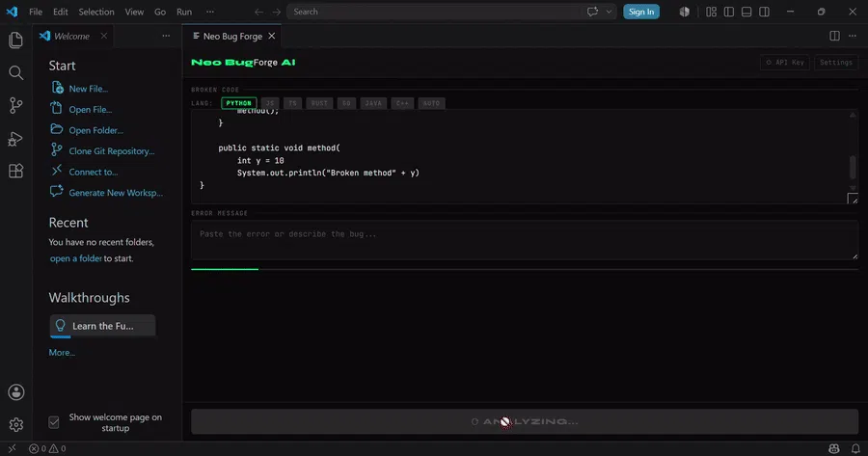Open the File menu
The height and width of the screenshot is (456, 868).
click(36, 12)
